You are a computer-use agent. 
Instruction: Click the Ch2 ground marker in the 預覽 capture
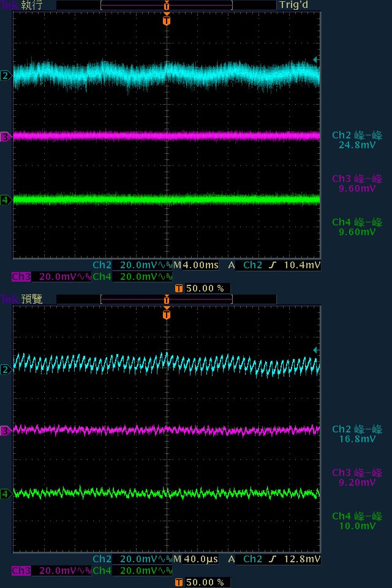pos(6,370)
